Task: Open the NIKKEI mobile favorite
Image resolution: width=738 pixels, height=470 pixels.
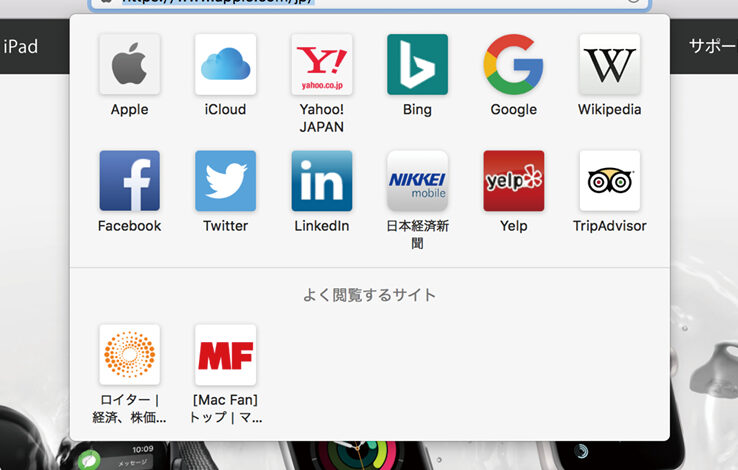Action: point(417,181)
